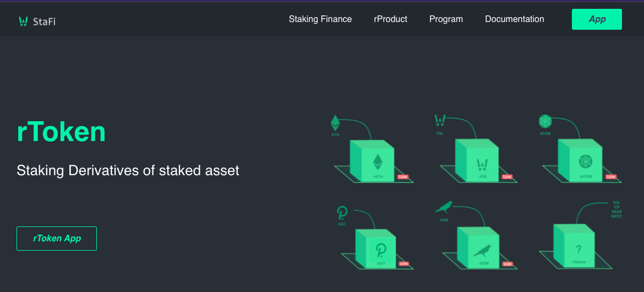Click the KSM Kusama bird icon
644x292 pixels.
click(444, 207)
